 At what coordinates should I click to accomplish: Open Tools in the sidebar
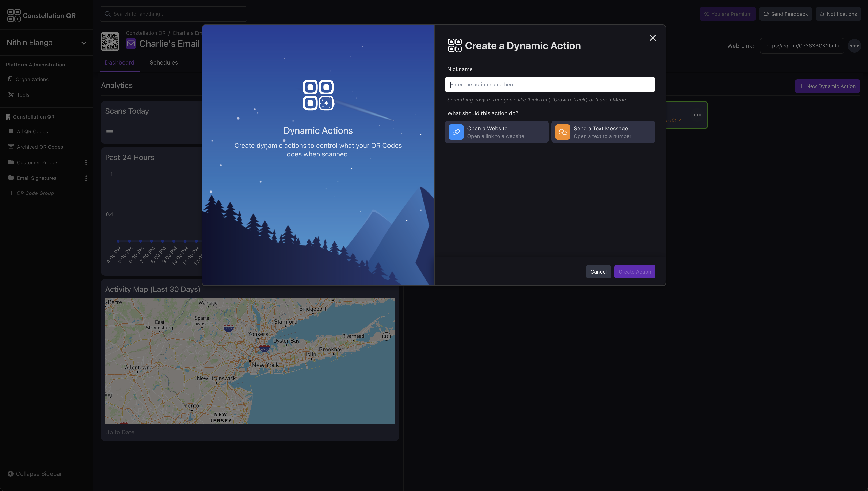pyautogui.click(x=23, y=95)
